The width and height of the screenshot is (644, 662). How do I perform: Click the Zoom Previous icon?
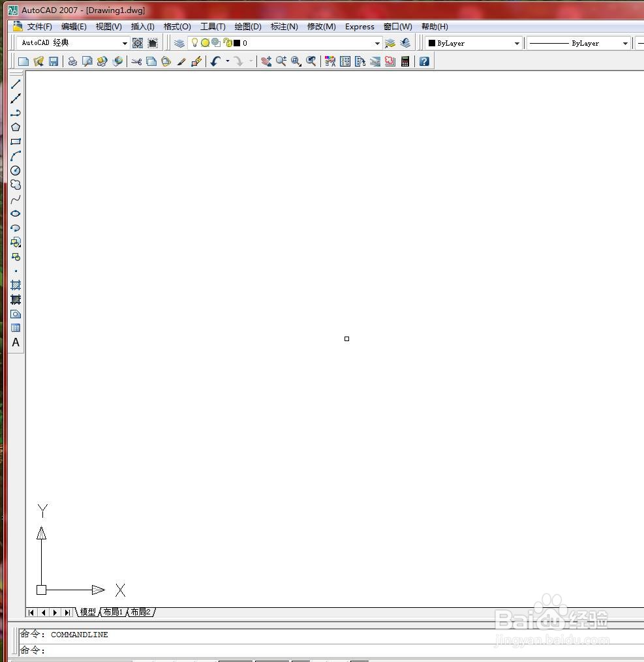click(311, 62)
